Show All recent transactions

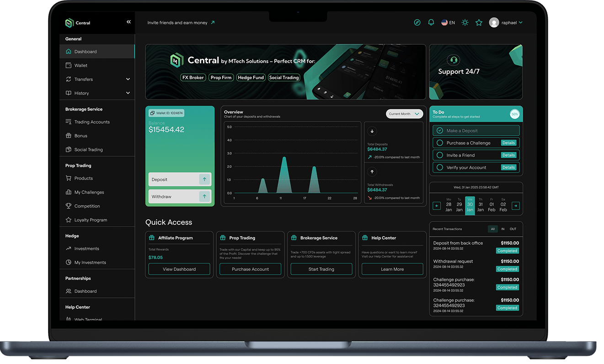[492, 229]
